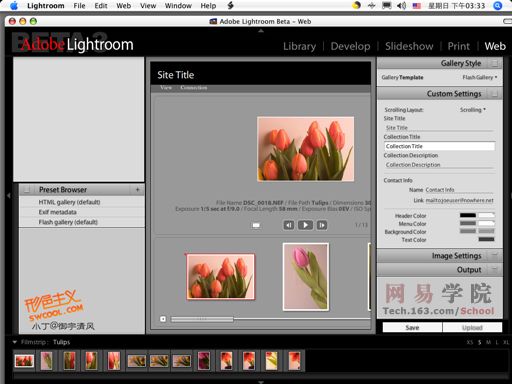The width and height of the screenshot is (512, 384).
Task: Open Spotlight search icon
Action: pos(497,5)
